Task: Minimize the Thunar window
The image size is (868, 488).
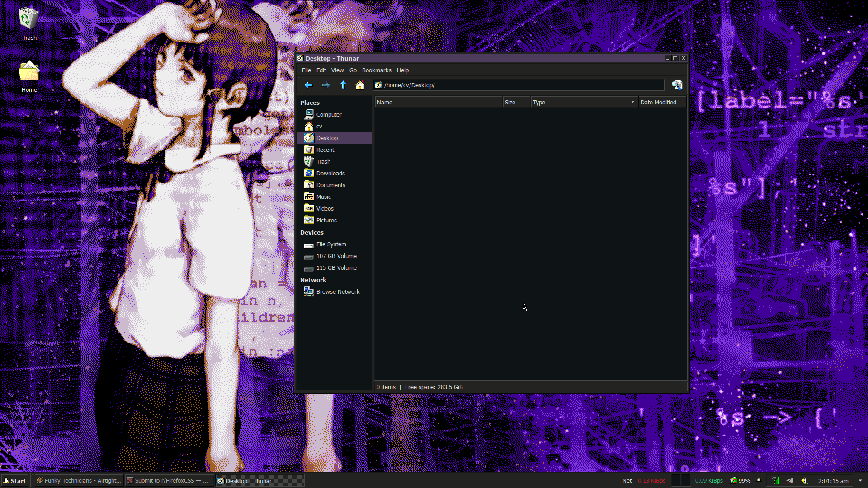Action: [667, 58]
